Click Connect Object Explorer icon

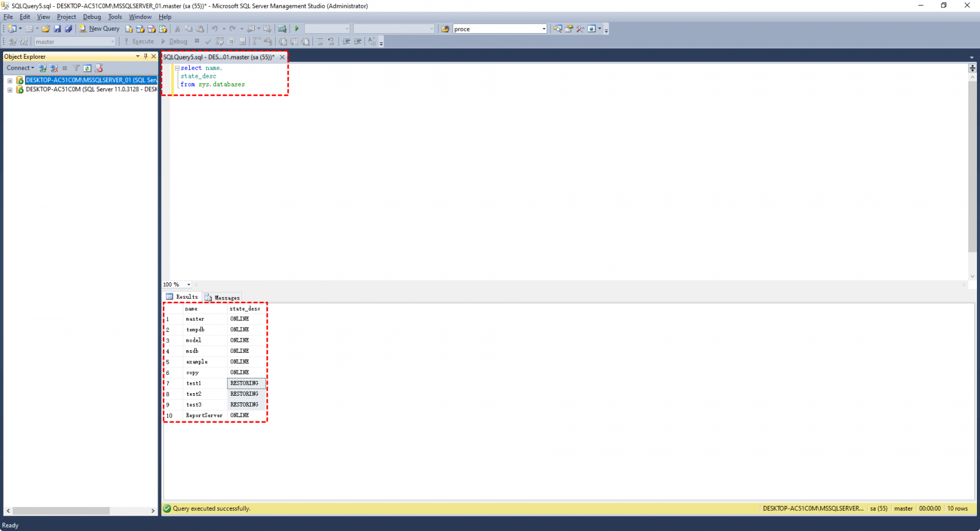click(42, 68)
